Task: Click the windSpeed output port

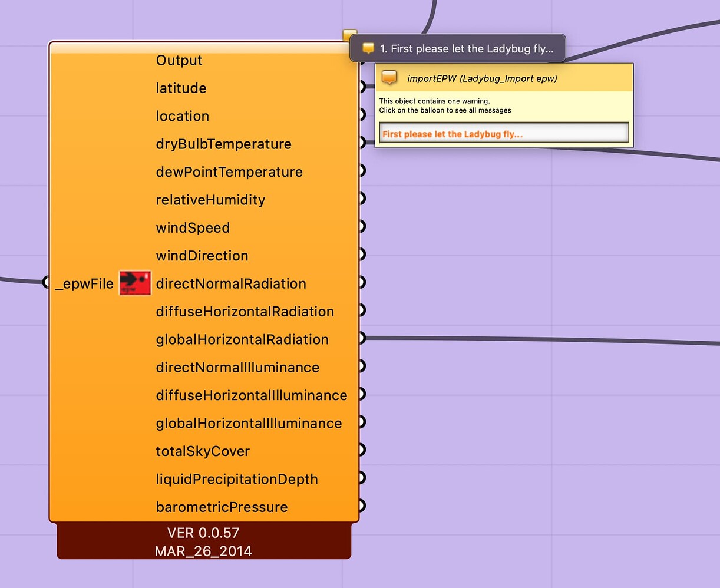Action: [361, 226]
